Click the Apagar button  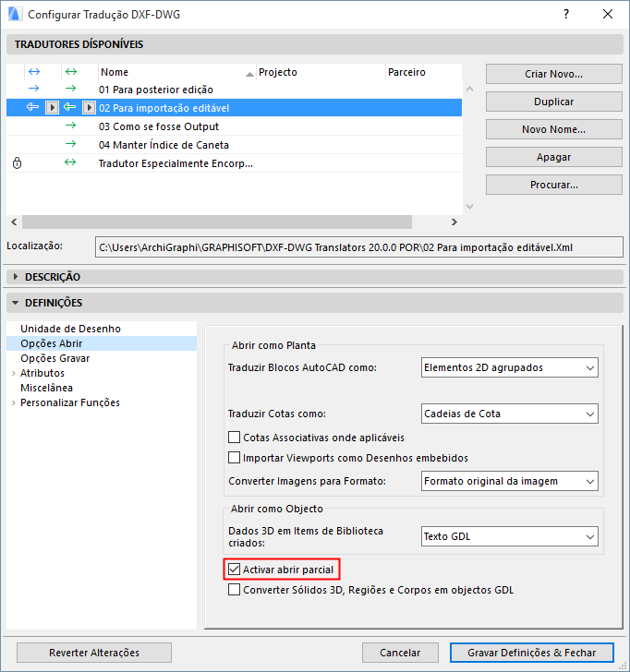tap(553, 157)
